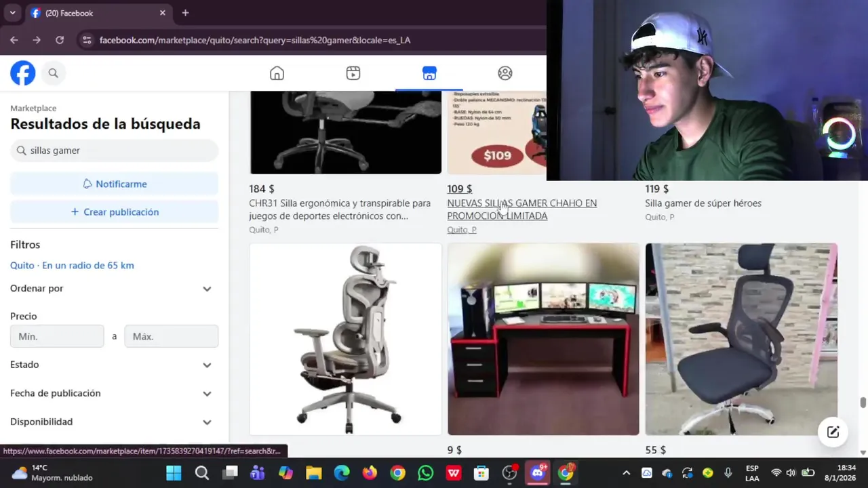Open File Explorer from taskbar

[x=313, y=472]
